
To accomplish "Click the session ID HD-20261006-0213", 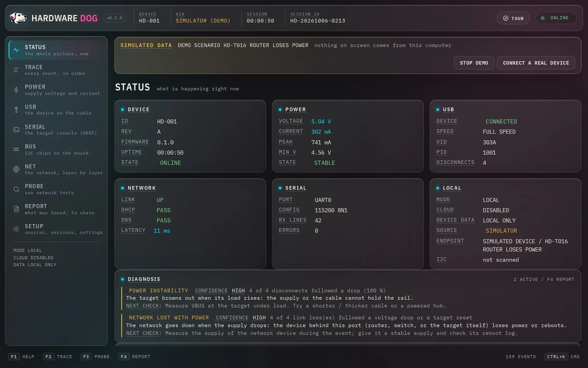I will [x=318, y=21].
